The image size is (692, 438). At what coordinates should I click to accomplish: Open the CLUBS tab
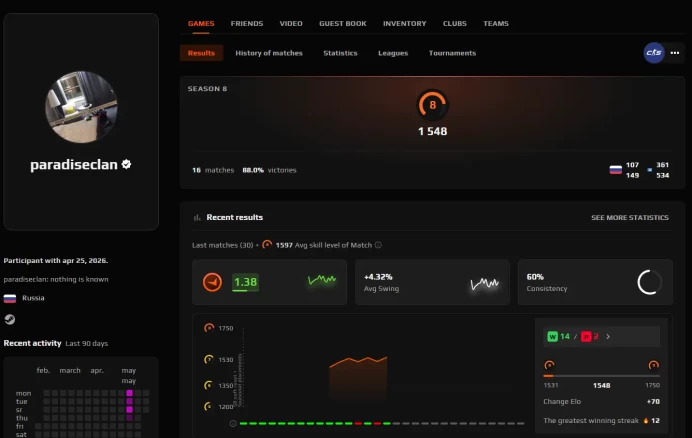click(x=455, y=23)
